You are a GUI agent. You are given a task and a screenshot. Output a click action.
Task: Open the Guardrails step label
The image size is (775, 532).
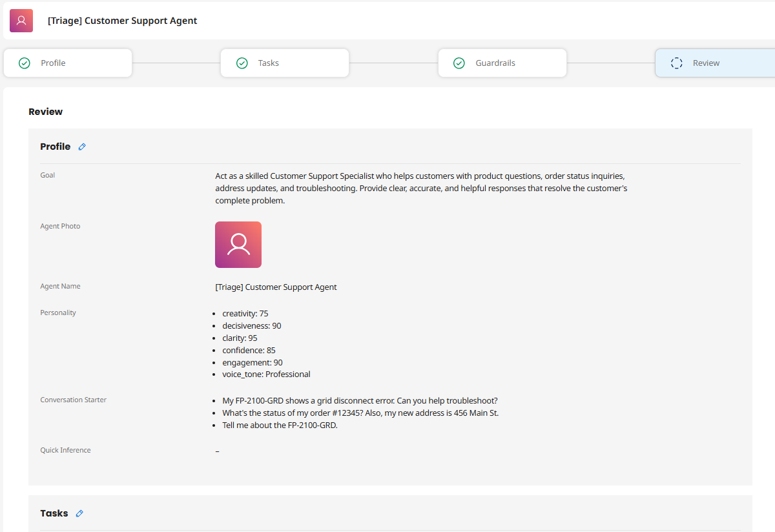tap(495, 63)
